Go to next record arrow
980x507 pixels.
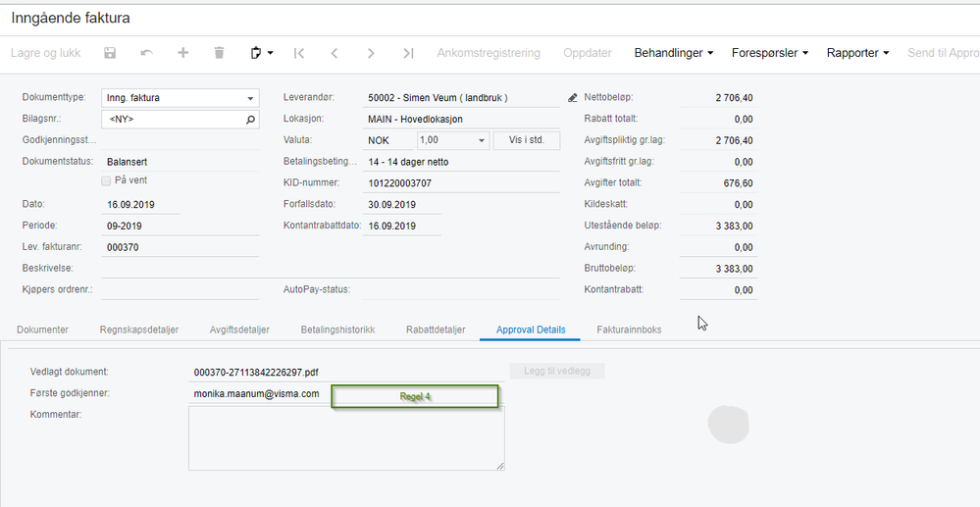point(371,53)
